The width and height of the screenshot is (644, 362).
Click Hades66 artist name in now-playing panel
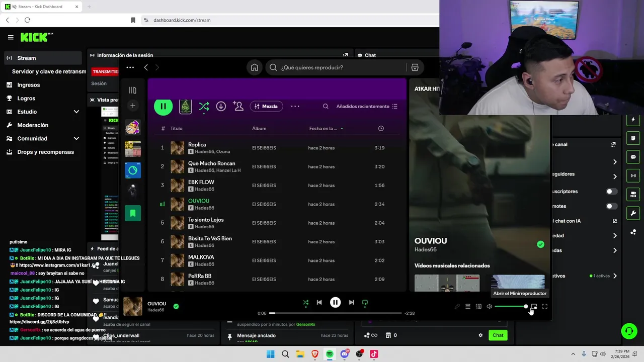[426, 249]
